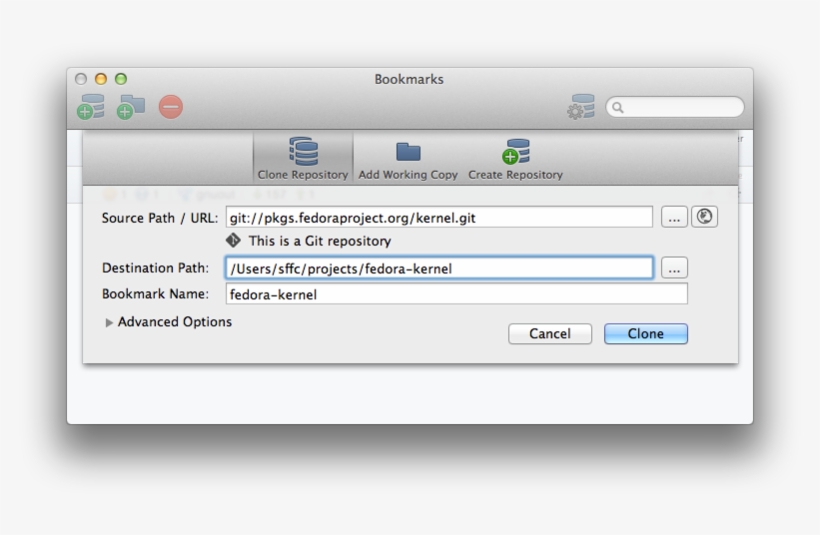Click the yellow minimize window button
This screenshot has width=820, height=535.
[101, 79]
